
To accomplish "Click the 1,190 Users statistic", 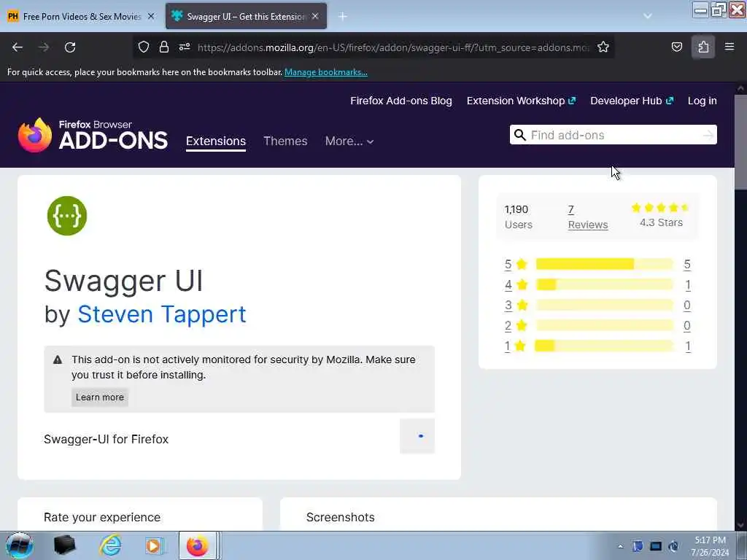I will (x=518, y=217).
